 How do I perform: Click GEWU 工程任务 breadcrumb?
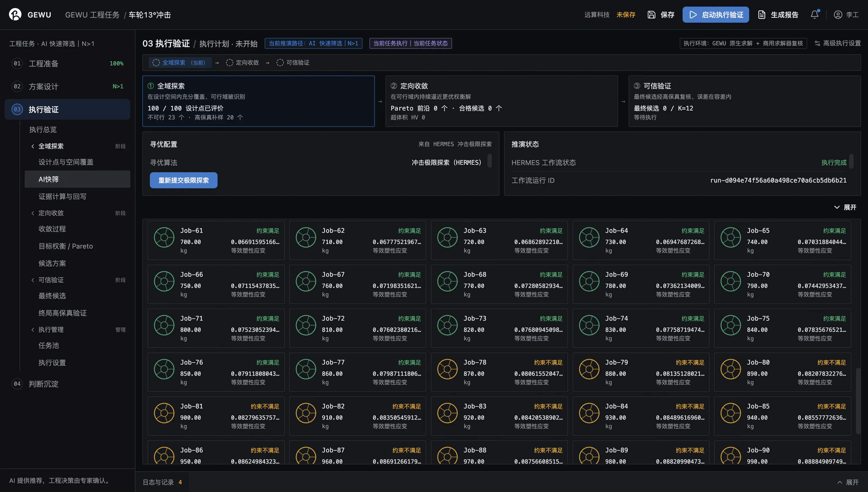tap(92, 15)
